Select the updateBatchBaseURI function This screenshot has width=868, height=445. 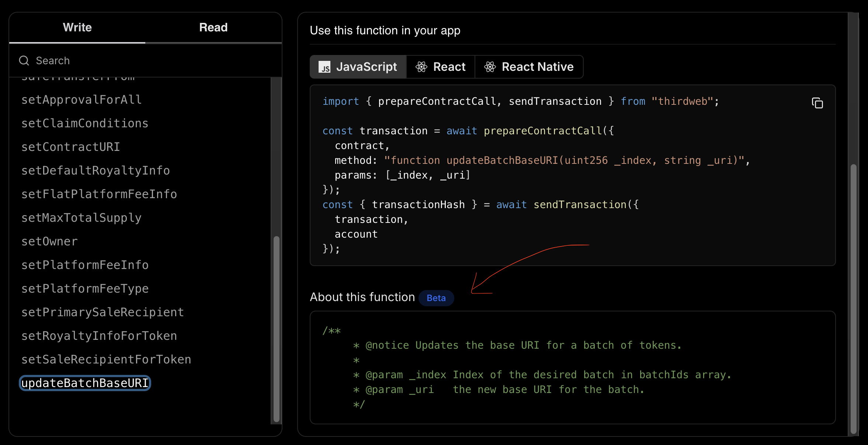pos(85,383)
